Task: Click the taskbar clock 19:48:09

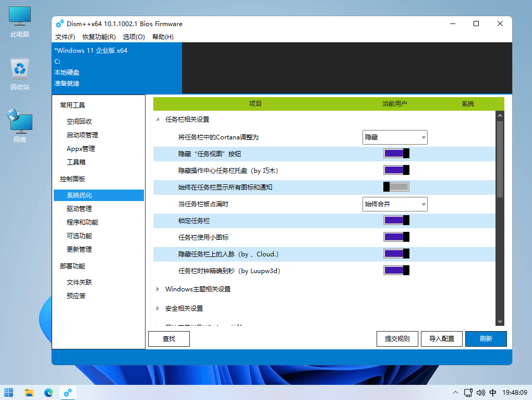Action: 514,393
